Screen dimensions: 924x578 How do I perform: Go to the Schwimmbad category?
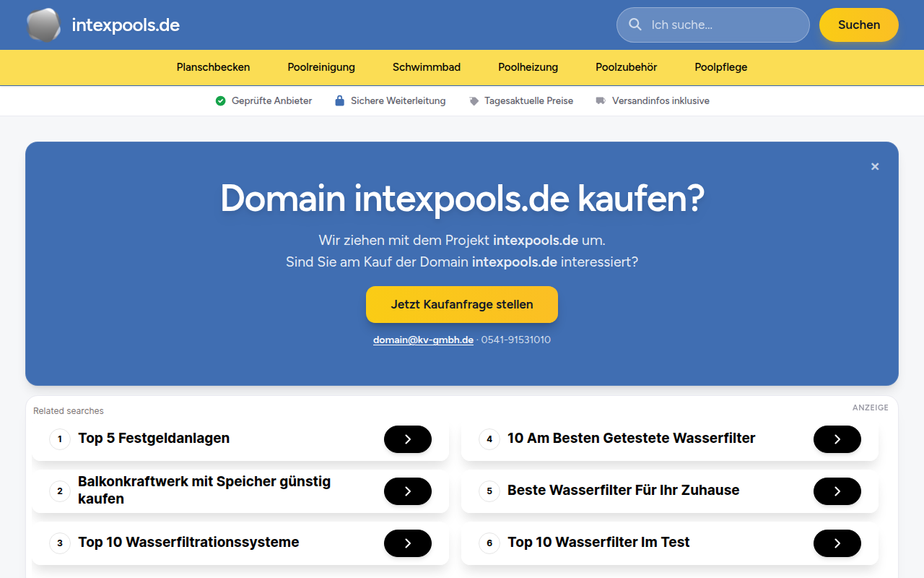point(427,67)
